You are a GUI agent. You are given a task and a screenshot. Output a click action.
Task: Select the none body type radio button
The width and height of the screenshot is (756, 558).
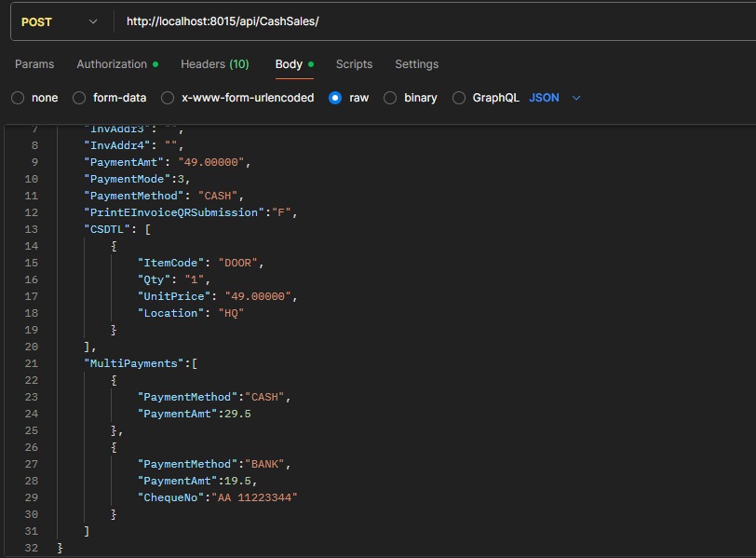point(19,98)
